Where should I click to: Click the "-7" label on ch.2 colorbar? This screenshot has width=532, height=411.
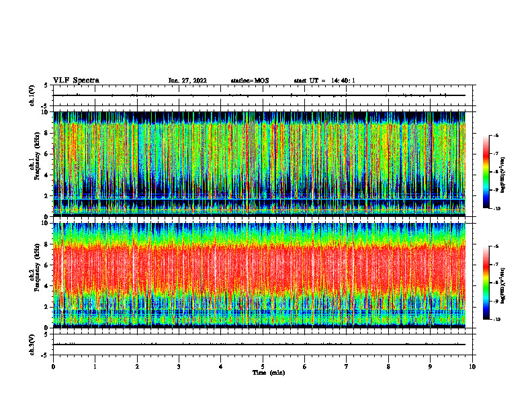coord(496,265)
